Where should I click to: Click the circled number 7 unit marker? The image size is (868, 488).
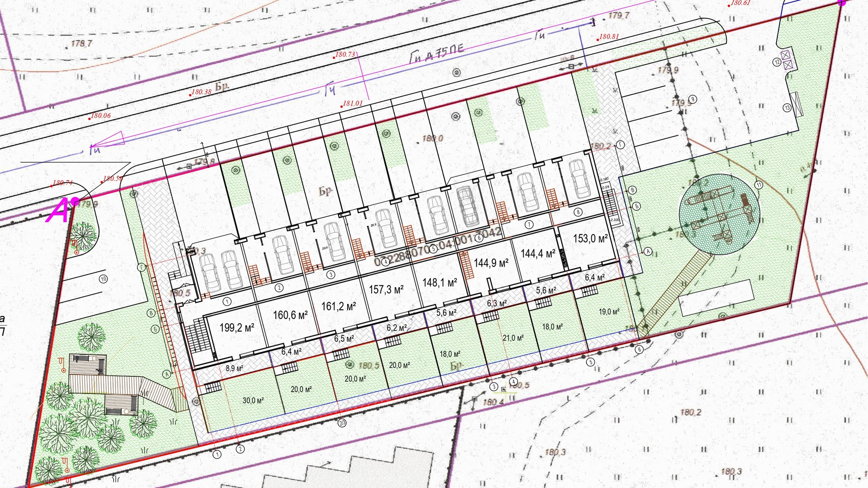pyautogui.click(x=529, y=225)
